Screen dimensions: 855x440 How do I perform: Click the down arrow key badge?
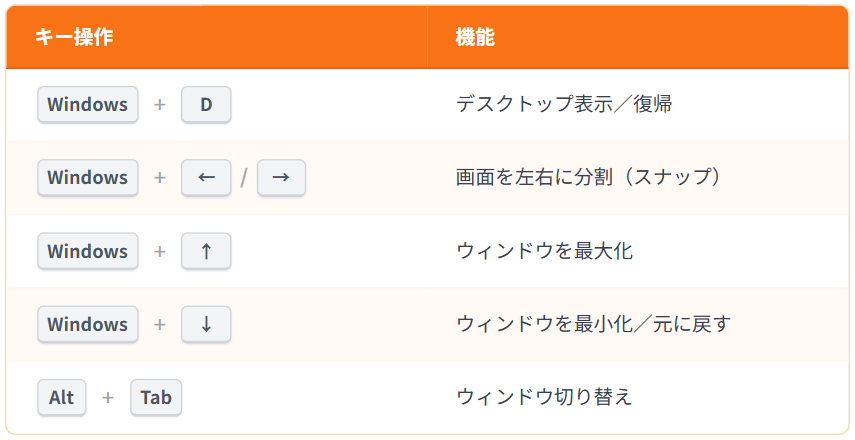[x=206, y=324]
